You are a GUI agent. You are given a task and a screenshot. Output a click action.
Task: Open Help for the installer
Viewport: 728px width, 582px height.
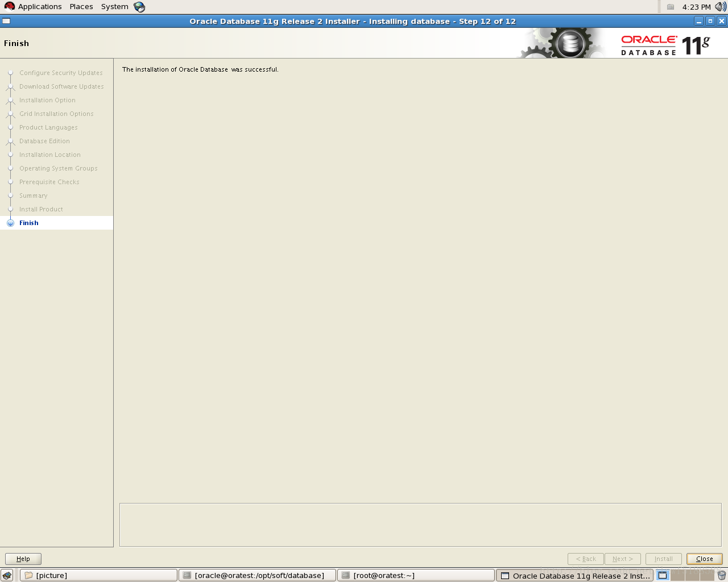pos(23,559)
